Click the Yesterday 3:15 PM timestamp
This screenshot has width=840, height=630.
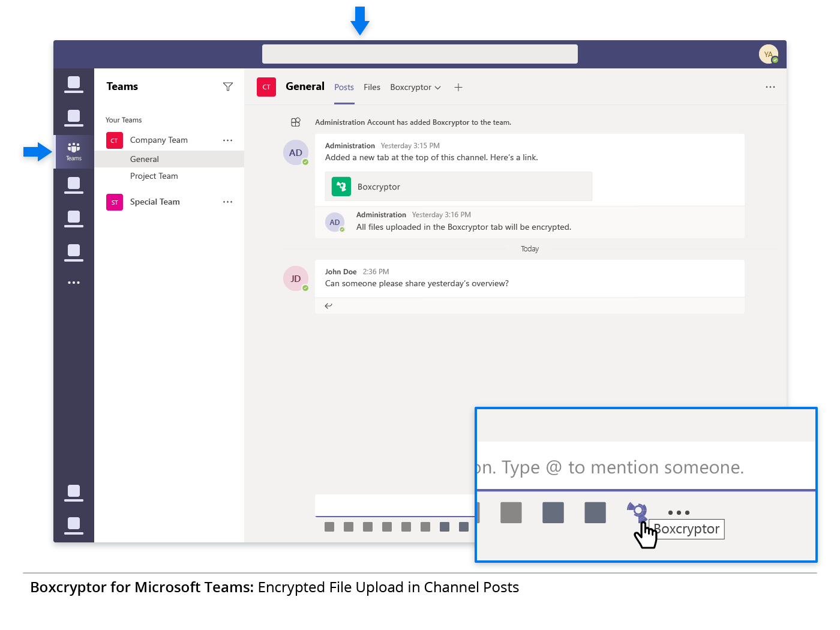(x=410, y=146)
